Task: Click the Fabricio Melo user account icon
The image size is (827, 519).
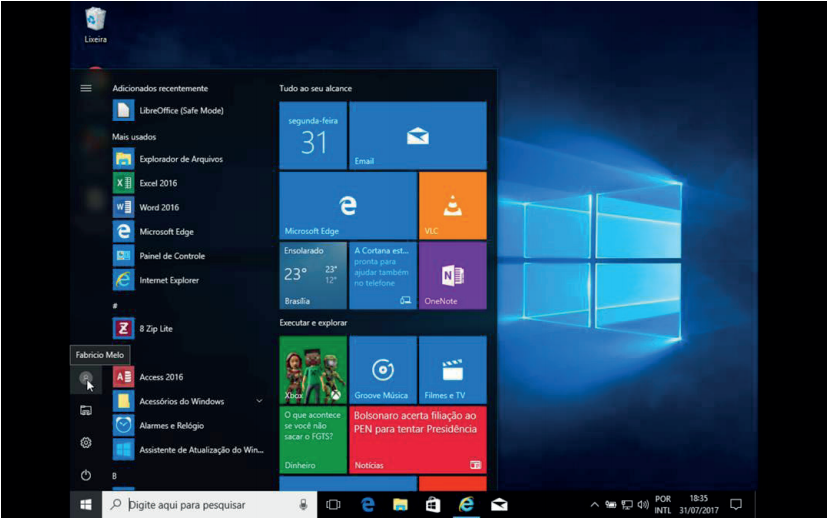Action: point(86,379)
